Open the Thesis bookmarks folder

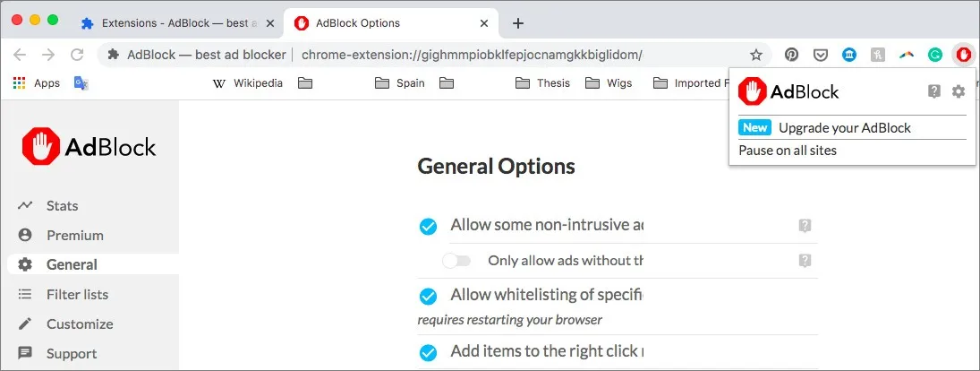(x=543, y=83)
